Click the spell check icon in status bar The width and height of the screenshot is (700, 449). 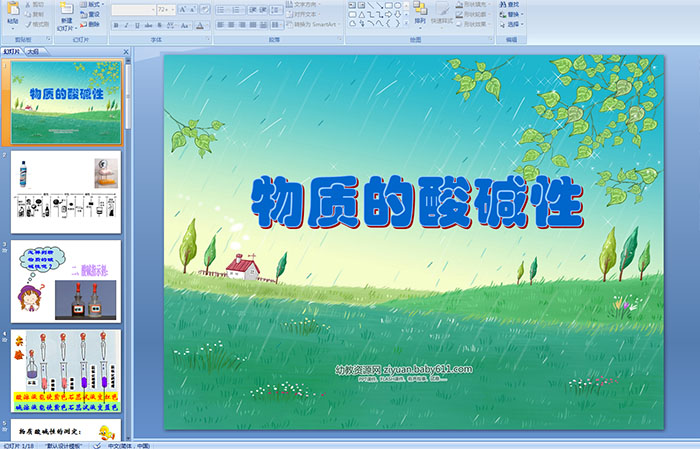[97, 445]
